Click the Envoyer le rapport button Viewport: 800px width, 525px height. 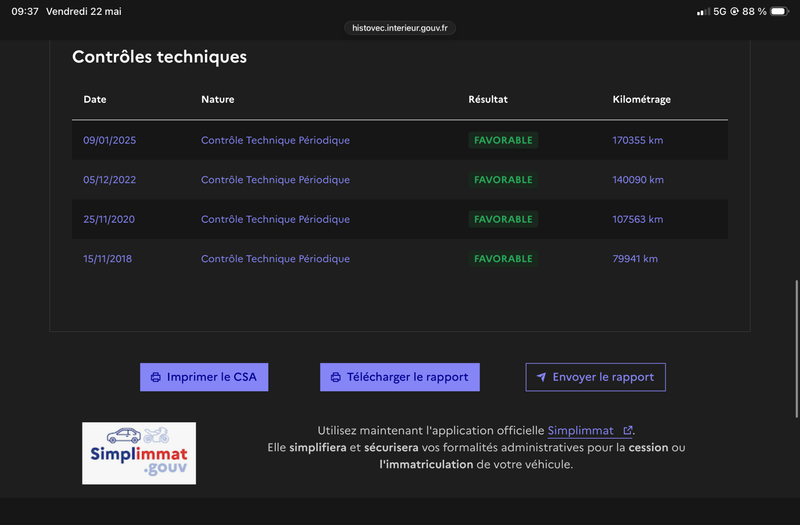tap(595, 377)
